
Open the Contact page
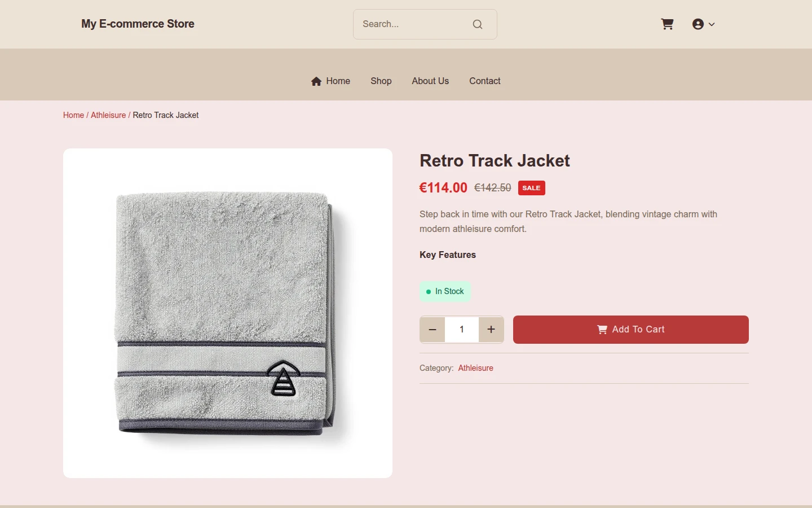[485, 81]
